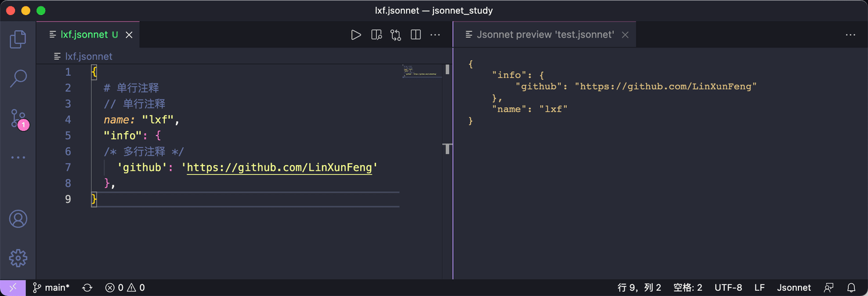This screenshot has height=296, width=868.
Task: Click the closing brace on line 9
Action: [94, 199]
